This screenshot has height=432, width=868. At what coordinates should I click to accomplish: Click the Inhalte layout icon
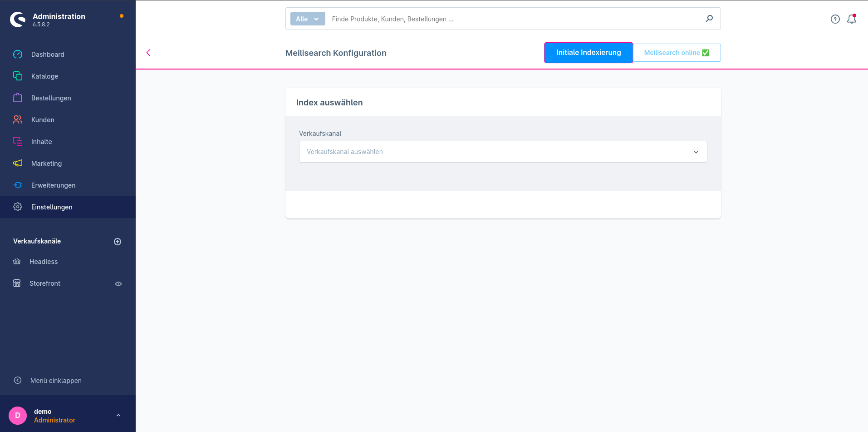coord(18,141)
